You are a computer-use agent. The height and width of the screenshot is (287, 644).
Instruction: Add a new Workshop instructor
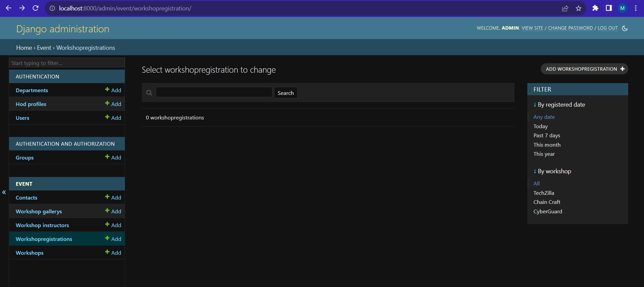point(113,225)
